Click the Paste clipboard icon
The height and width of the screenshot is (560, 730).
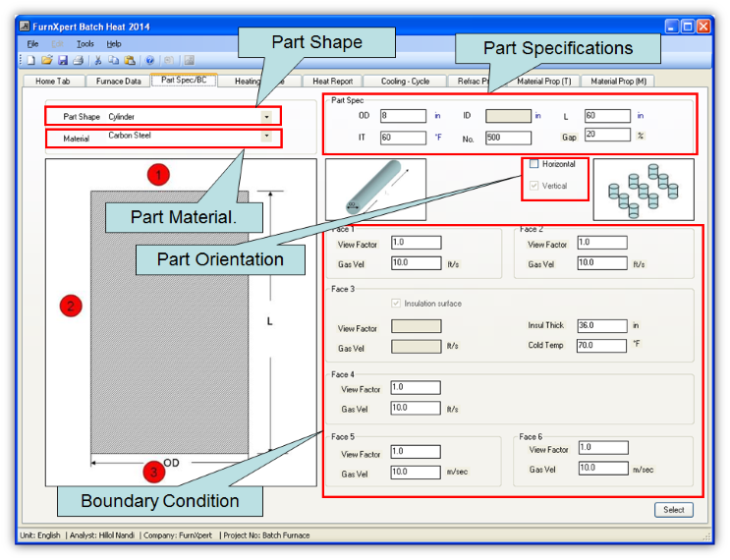pyautogui.click(x=130, y=60)
